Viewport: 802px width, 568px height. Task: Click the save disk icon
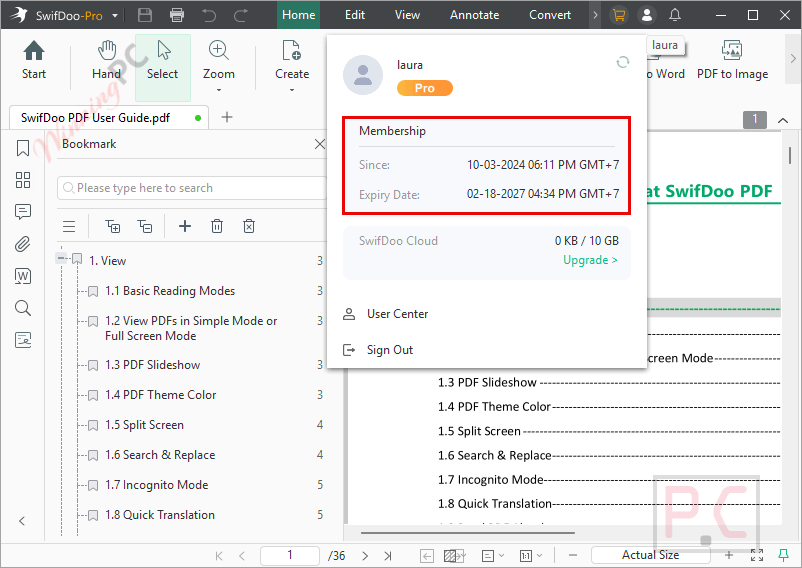click(x=145, y=15)
